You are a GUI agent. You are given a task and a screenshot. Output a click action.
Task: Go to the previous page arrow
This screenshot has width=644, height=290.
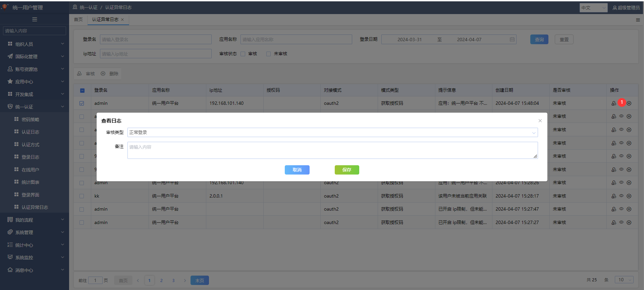click(138, 280)
